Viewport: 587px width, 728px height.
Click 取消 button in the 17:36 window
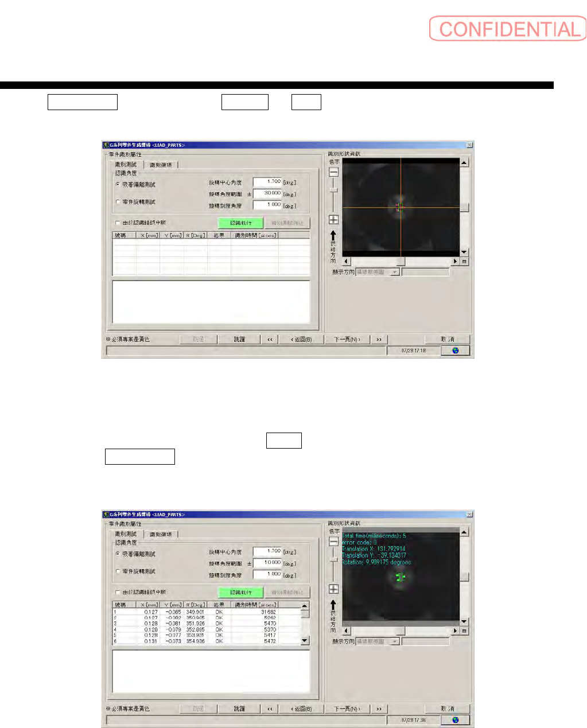pos(448,709)
